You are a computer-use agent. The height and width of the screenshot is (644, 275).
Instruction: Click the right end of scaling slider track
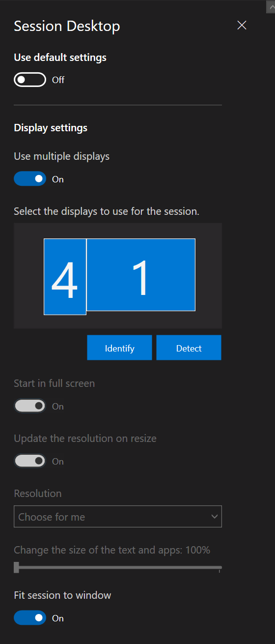[x=220, y=568]
